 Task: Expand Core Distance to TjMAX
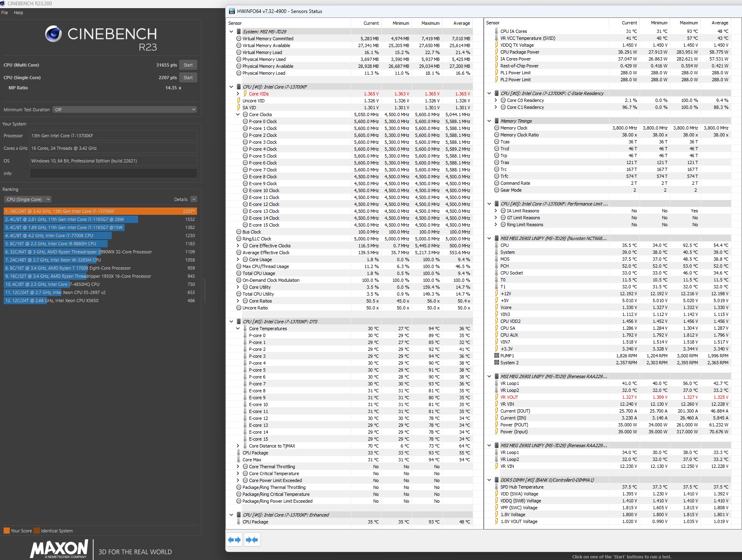[x=238, y=446]
